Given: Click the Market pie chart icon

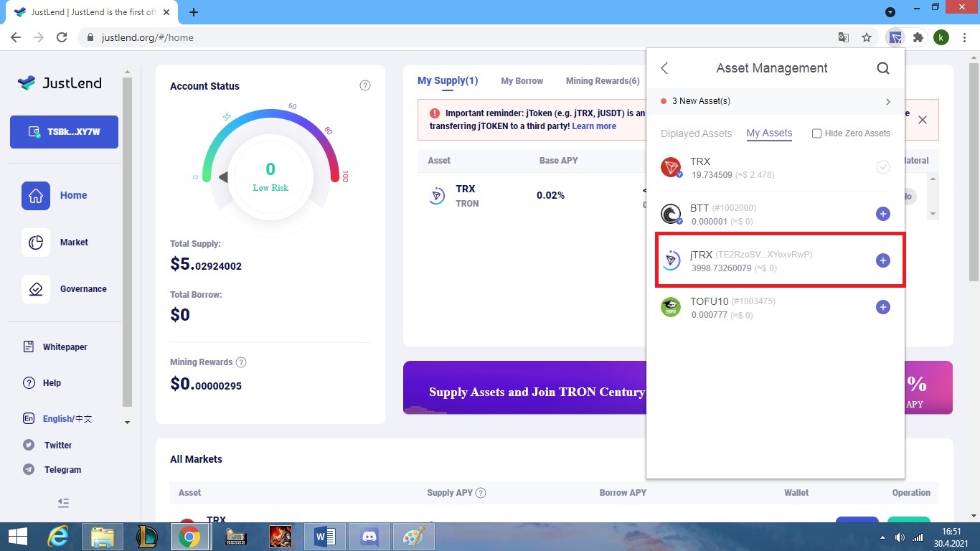Looking at the screenshot, I should 36,242.
